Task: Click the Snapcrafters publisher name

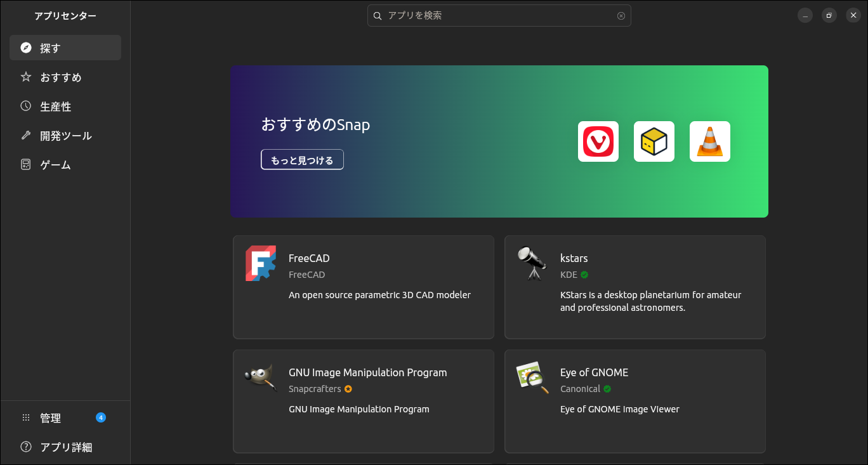Action: pyautogui.click(x=315, y=389)
